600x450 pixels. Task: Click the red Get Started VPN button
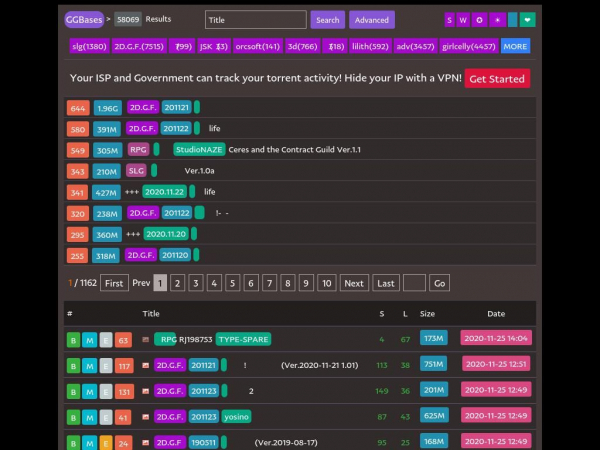[x=497, y=78]
